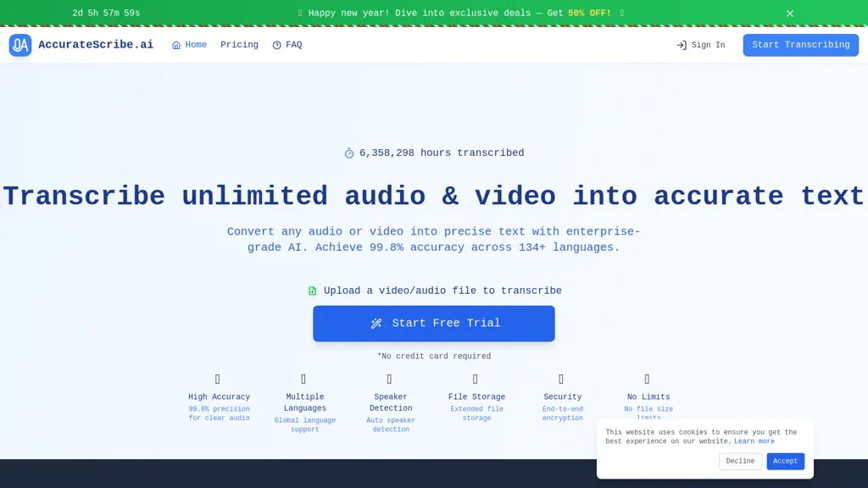Screen dimensions: 868x488
Task: Click the 50% OFF promo text
Action: (589, 14)
